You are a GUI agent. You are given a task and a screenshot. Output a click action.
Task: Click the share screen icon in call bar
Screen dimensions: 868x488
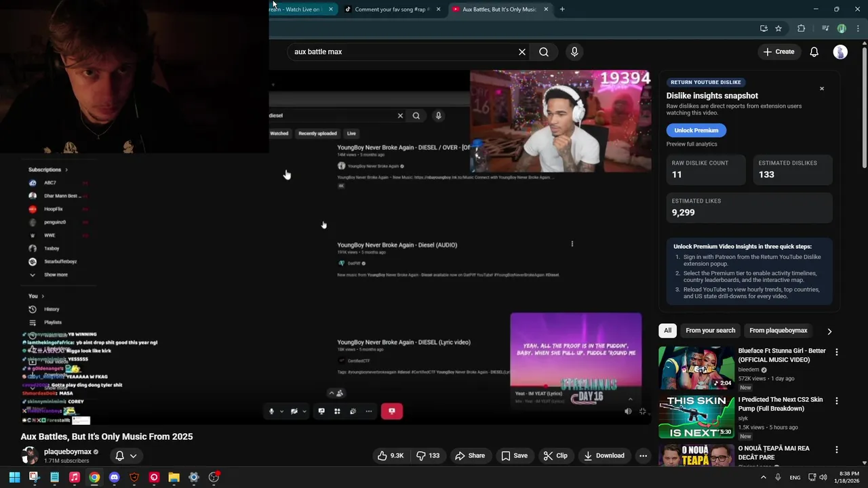click(x=321, y=411)
